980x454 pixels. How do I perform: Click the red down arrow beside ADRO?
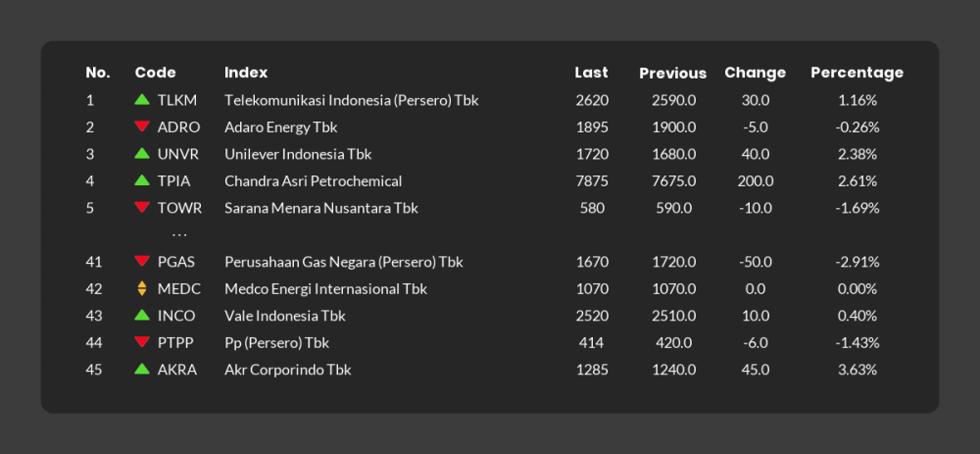tap(142, 126)
